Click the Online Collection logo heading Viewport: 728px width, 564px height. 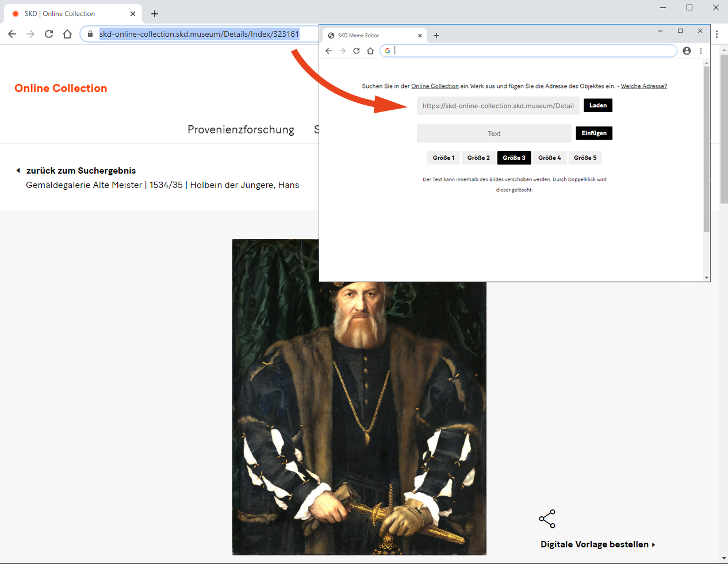click(x=61, y=88)
